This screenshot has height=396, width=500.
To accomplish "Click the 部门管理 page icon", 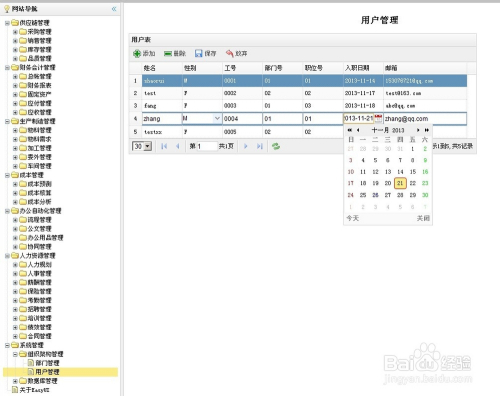I will (x=31, y=363).
